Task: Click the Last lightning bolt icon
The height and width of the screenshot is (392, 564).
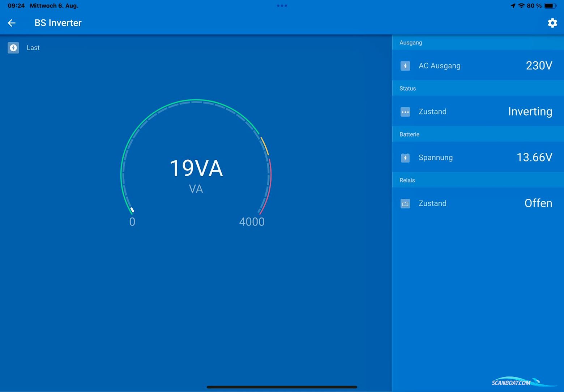Action: 13,48
